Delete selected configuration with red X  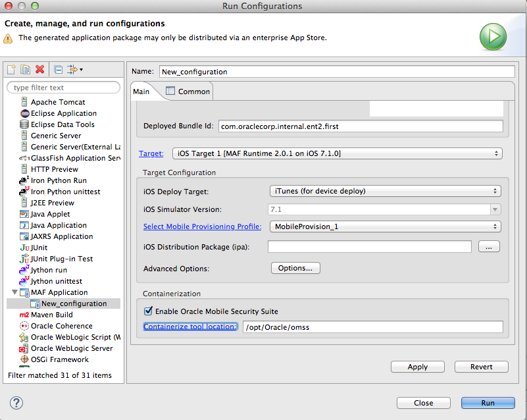coord(39,69)
